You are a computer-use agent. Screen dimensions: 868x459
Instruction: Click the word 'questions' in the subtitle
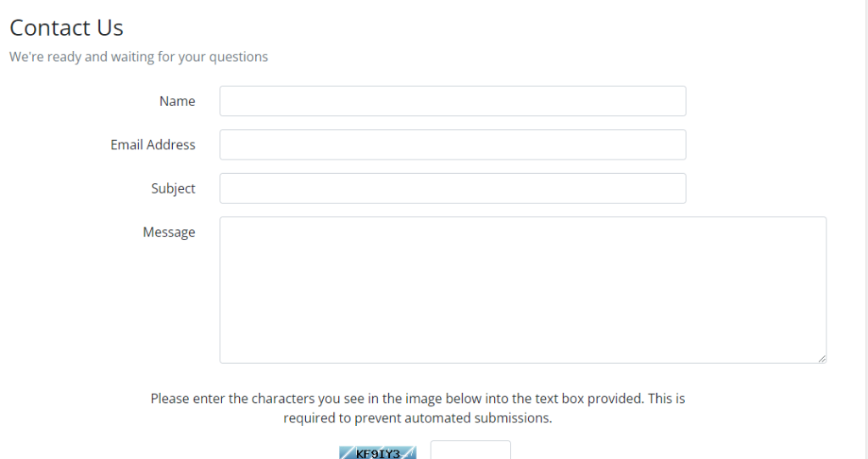point(238,57)
